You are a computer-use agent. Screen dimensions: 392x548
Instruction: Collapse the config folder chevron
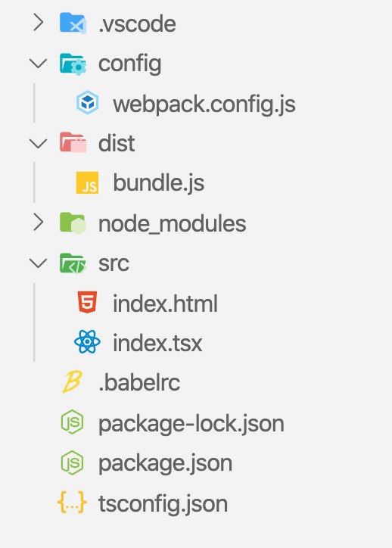pos(39,64)
